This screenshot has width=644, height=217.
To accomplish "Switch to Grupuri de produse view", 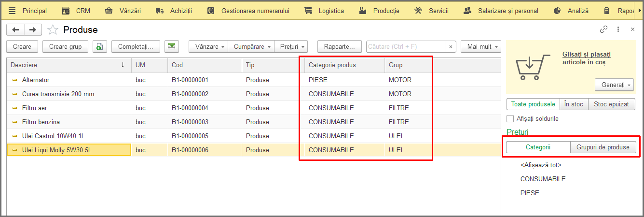I will click(603, 147).
